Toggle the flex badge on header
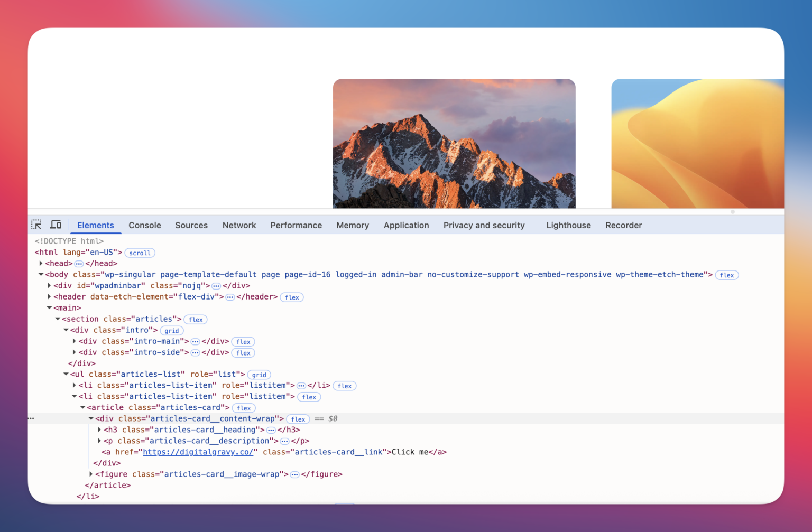The image size is (812, 532). [x=292, y=297]
